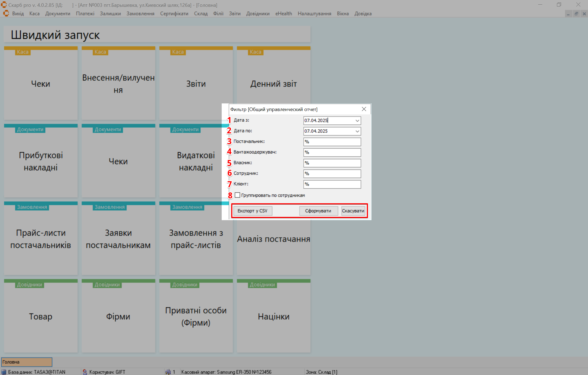Click the Постачальник input field
588x375 pixels.
332,142
